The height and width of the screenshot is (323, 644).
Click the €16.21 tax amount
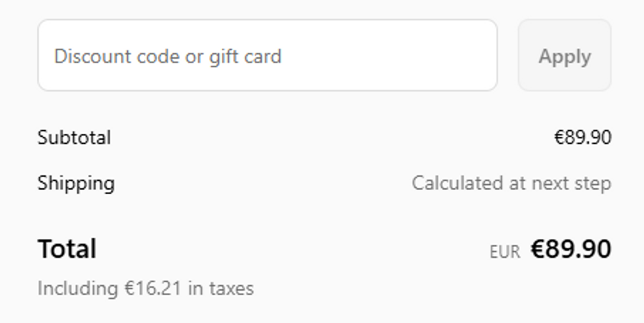pos(153,289)
